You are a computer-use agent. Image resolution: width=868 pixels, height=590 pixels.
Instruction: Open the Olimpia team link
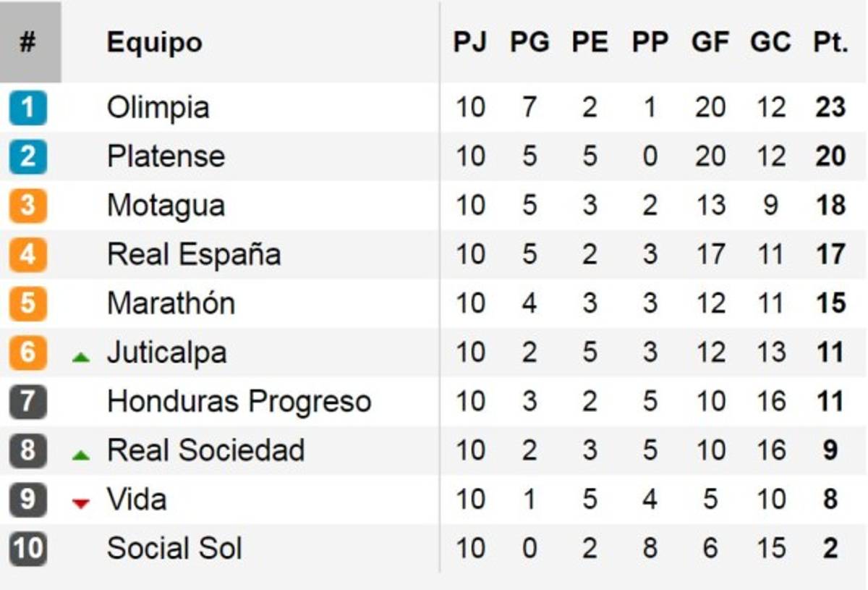(x=158, y=108)
